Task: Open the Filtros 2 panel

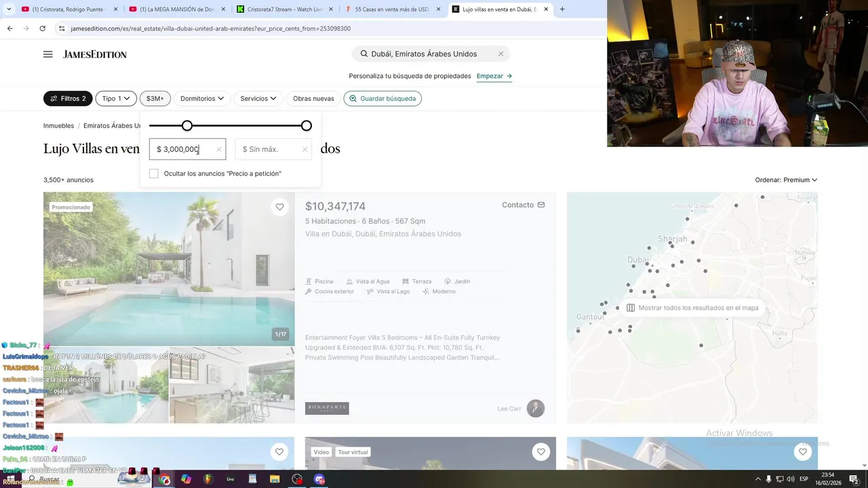Action: pos(68,98)
